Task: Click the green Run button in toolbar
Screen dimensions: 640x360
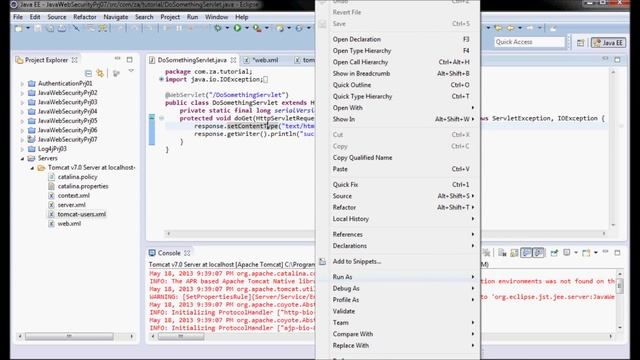Action: (237, 28)
